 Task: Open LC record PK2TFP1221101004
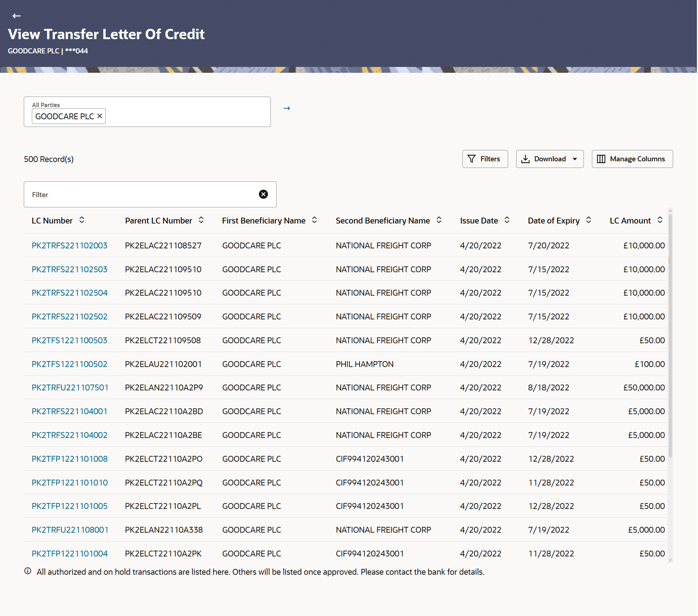[69, 553]
